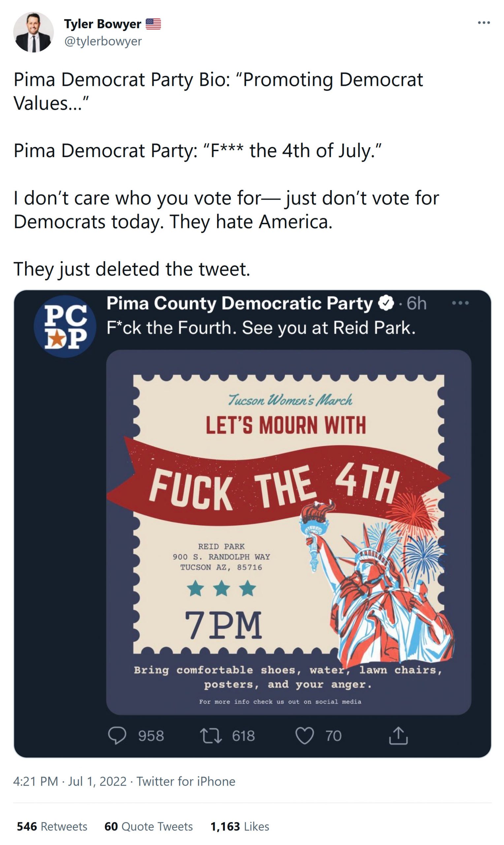
Task: Click the Tyler Bowyer display name
Action: point(102,24)
